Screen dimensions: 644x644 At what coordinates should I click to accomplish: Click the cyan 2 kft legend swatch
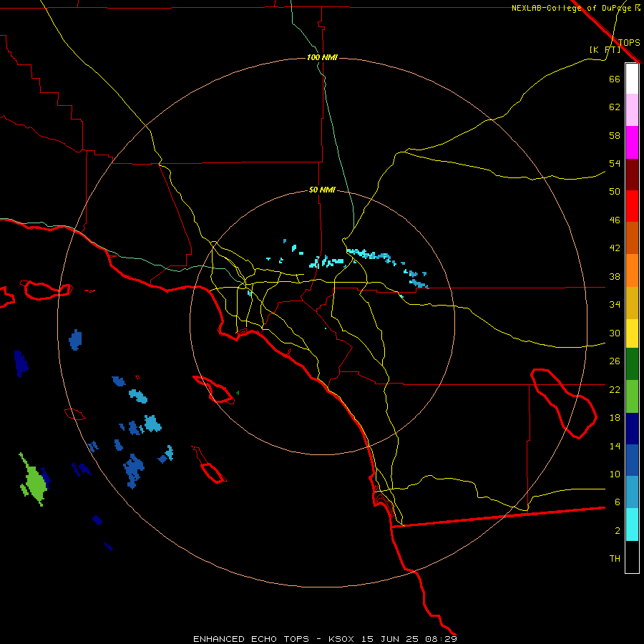point(632,525)
